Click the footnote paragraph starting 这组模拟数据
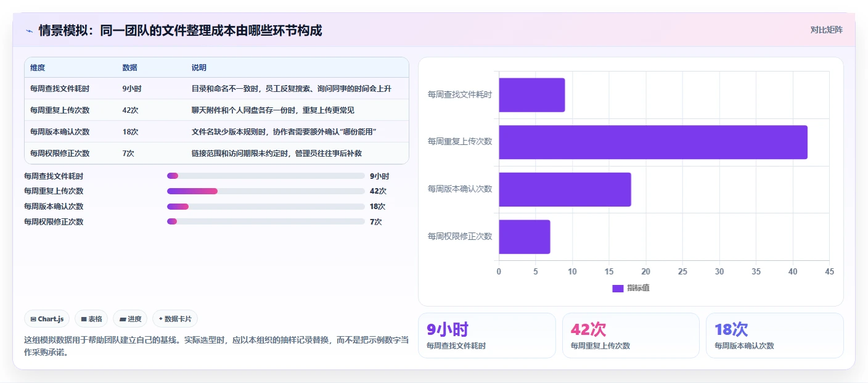The height and width of the screenshot is (383, 868). pyautogui.click(x=216, y=346)
